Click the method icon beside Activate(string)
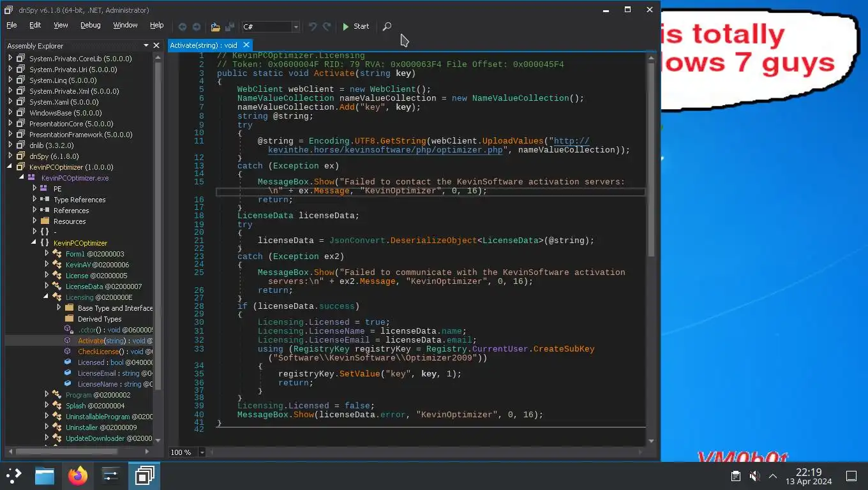 click(x=69, y=341)
